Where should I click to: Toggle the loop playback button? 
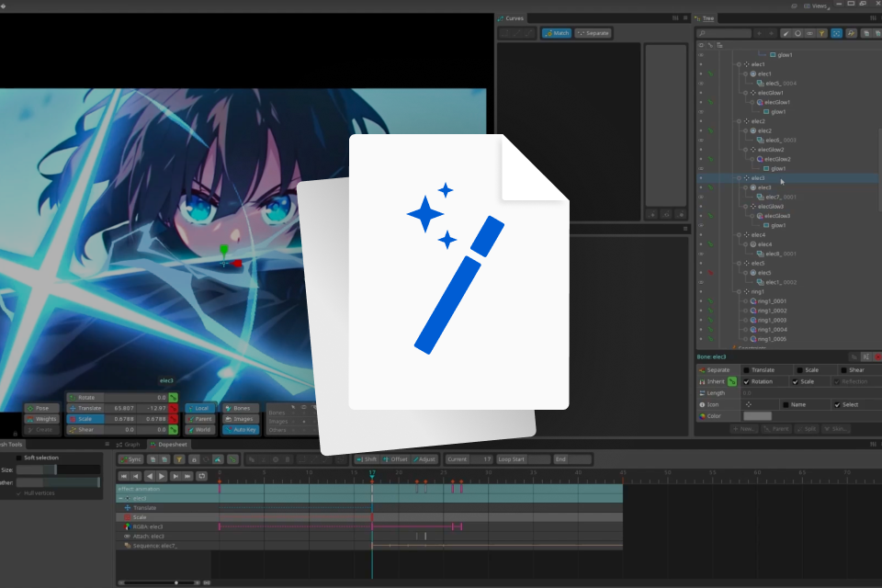[x=202, y=476]
